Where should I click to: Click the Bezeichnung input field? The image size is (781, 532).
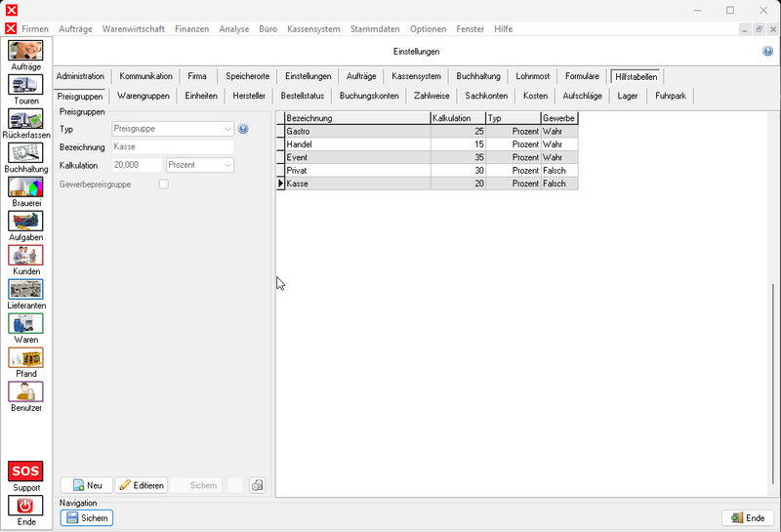click(173, 146)
